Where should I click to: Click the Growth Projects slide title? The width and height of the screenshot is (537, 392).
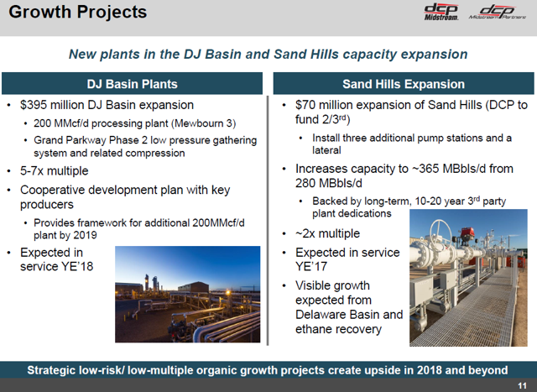(78, 12)
